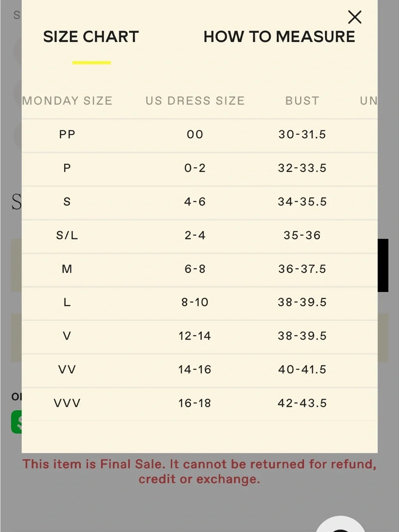Click the S/L size row label

pyautogui.click(x=67, y=235)
